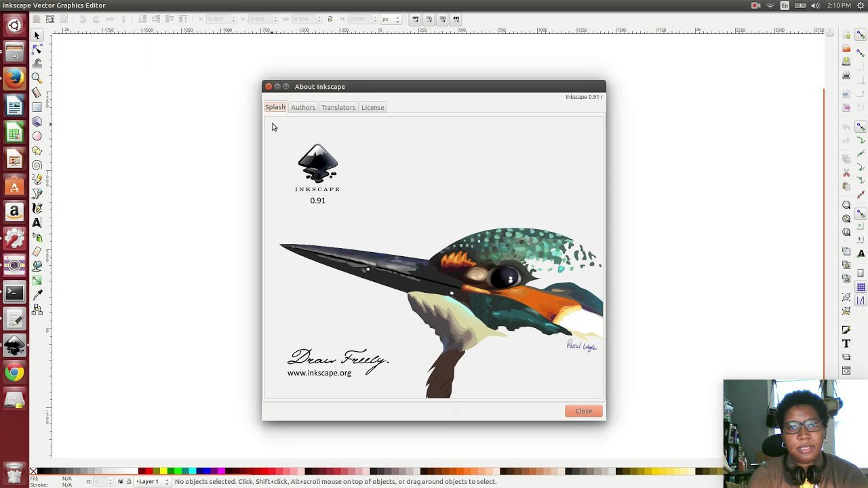Image resolution: width=868 pixels, height=488 pixels.
Task: Select the Eraser tool
Action: point(37,252)
